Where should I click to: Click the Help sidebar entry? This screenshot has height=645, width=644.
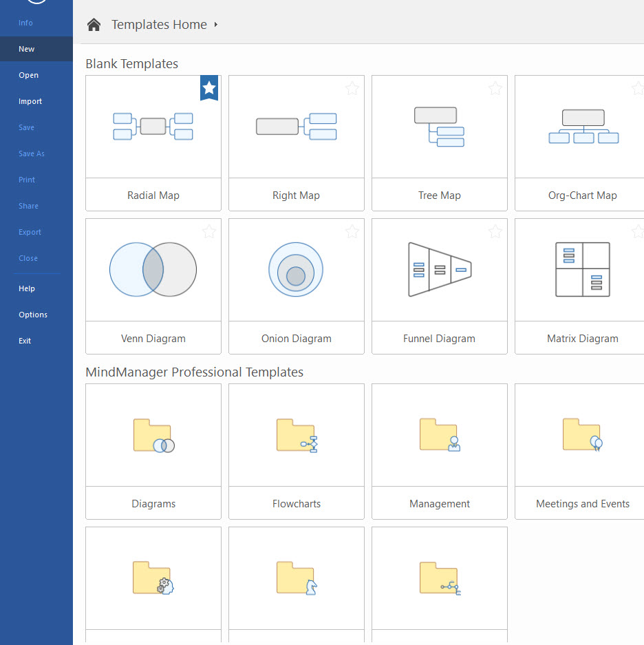click(x=27, y=288)
